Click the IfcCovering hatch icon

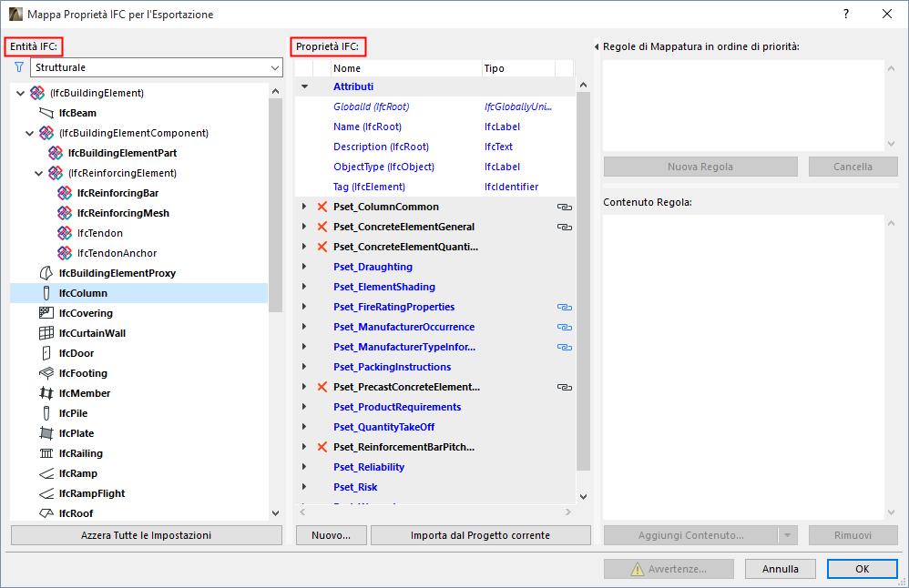click(46, 313)
